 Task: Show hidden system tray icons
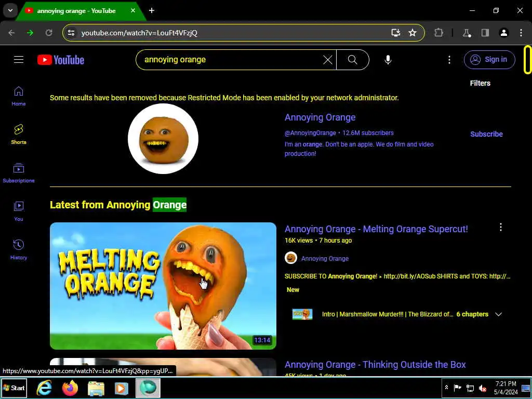point(446,388)
